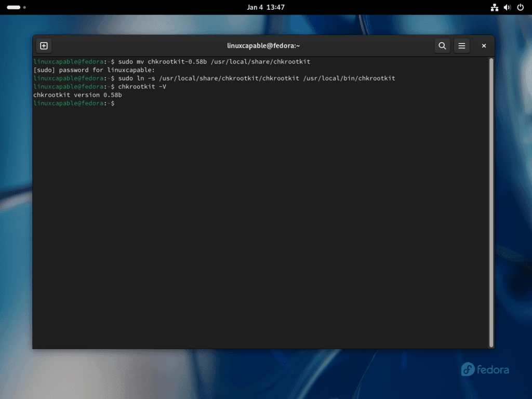The height and width of the screenshot is (399, 532).
Task: Open a new terminal tab with the plus icon
Action: (44, 46)
